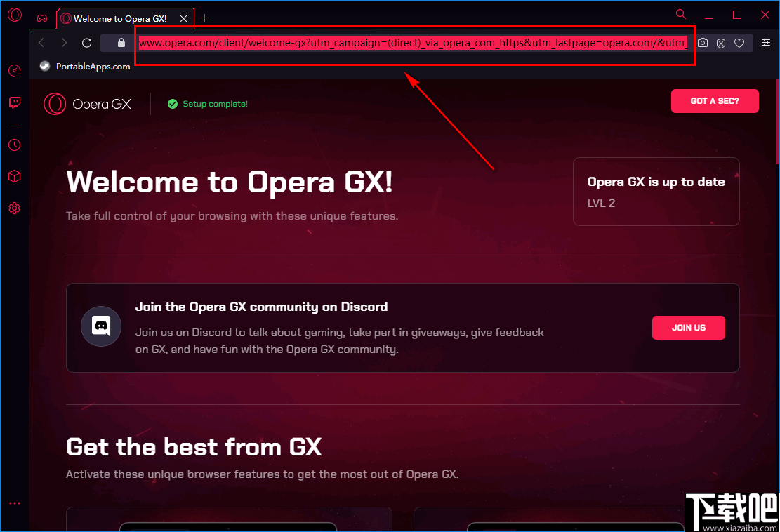
Task: Click the GOT A SEC? button
Action: pos(715,101)
